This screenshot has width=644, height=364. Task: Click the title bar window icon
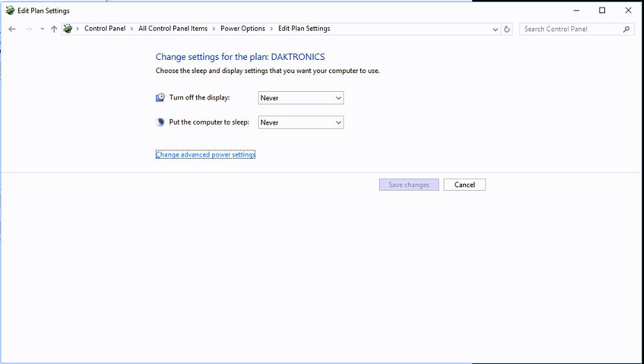coord(10,10)
